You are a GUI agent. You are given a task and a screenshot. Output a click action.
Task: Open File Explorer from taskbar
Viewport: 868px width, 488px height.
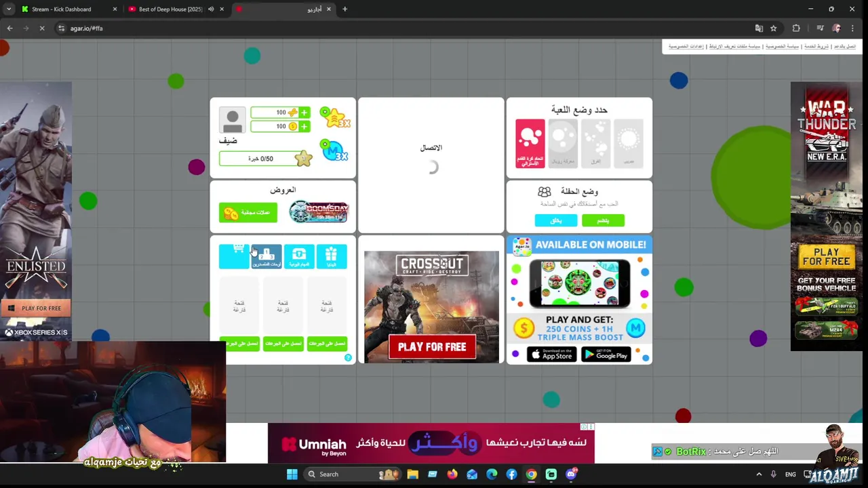(412, 474)
